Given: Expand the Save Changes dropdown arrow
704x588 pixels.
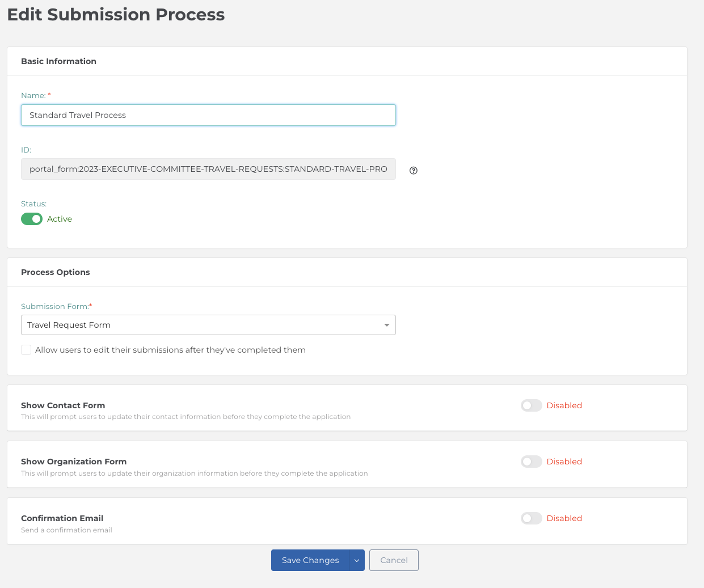Looking at the screenshot, I should tap(357, 560).
